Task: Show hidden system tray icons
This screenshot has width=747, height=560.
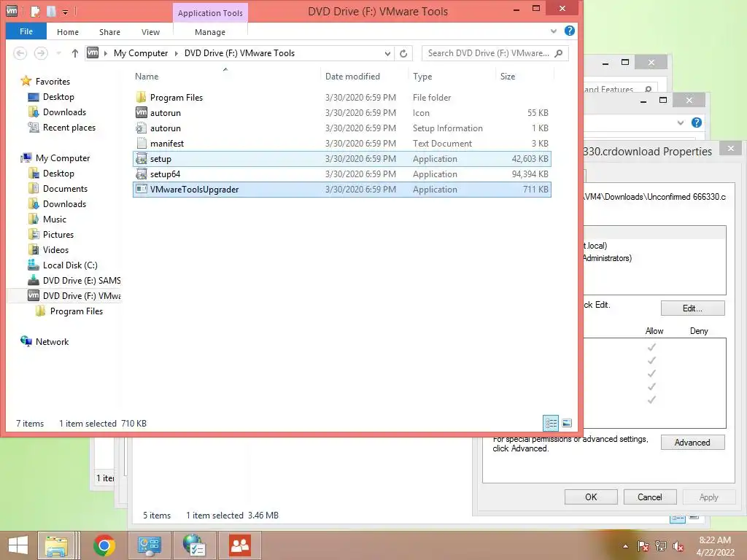Action: click(x=625, y=546)
